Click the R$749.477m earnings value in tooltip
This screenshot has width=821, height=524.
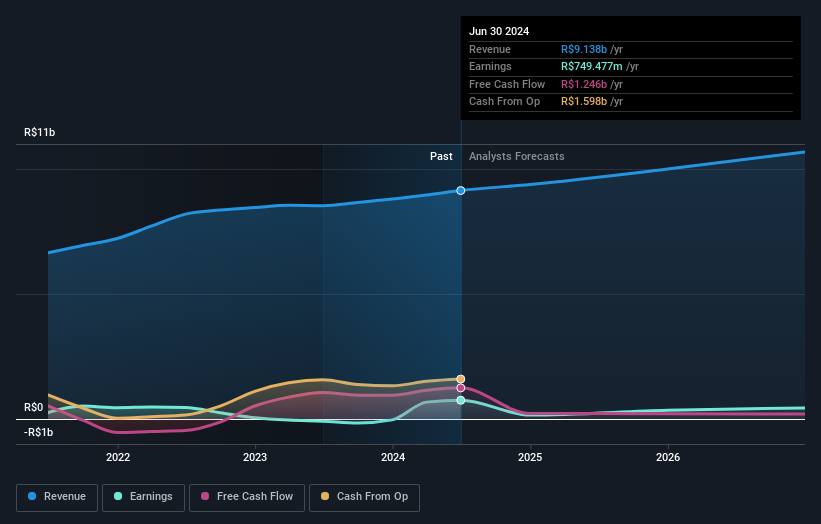tap(592, 66)
